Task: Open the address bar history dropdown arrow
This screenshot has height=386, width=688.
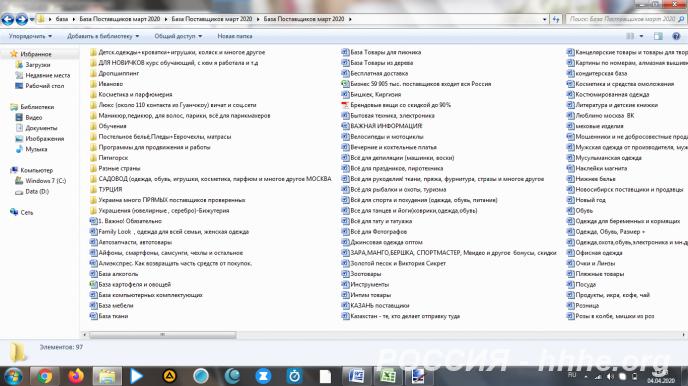Action: pos(545,19)
